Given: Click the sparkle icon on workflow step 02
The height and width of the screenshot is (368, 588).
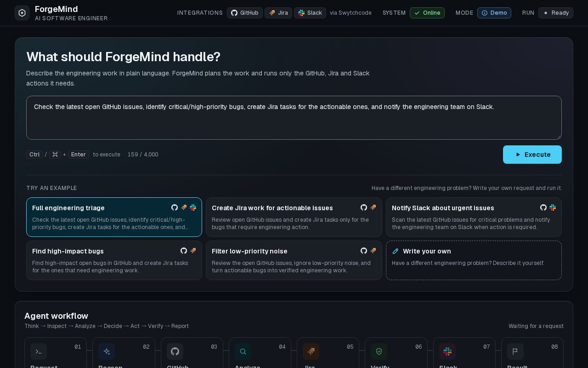Looking at the screenshot, I should coord(107,351).
